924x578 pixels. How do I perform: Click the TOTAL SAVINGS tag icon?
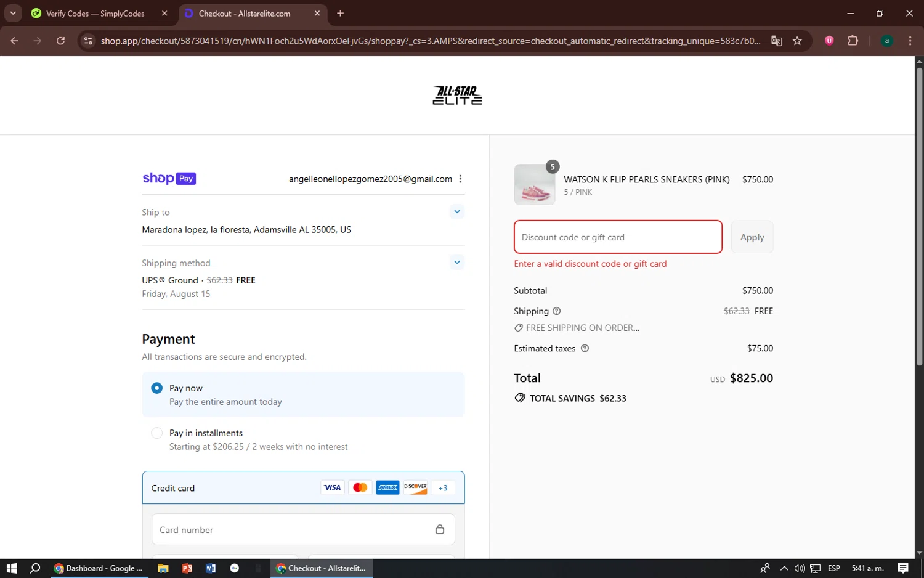pyautogui.click(x=520, y=398)
